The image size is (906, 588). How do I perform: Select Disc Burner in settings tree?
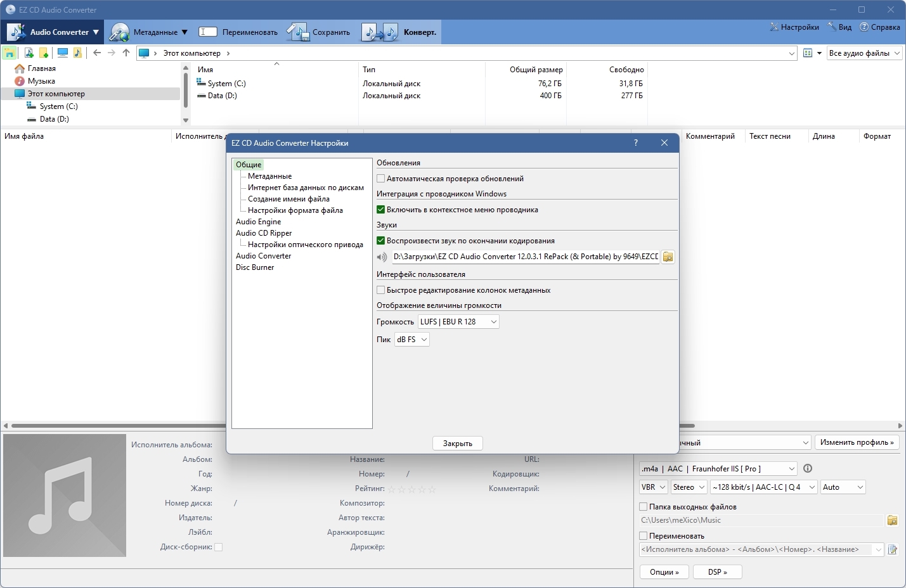coord(255,267)
